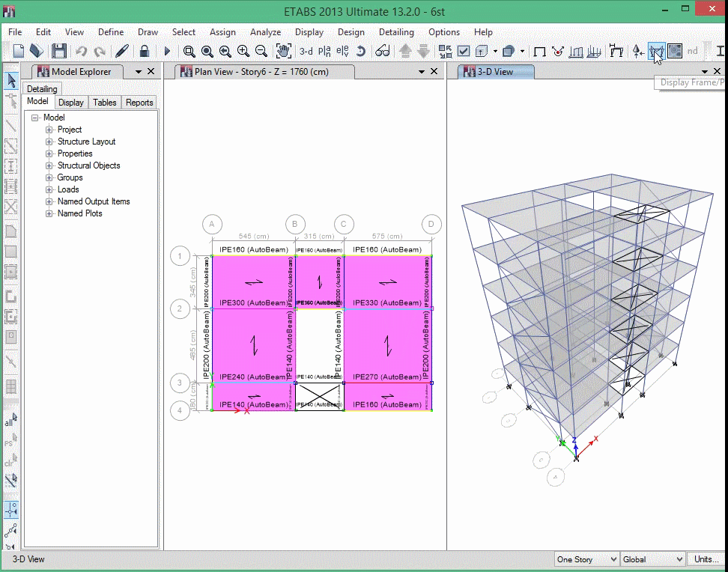Click the Rubber Band Zoom icon
This screenshot has width=728, height=572.
coord(189,51)
